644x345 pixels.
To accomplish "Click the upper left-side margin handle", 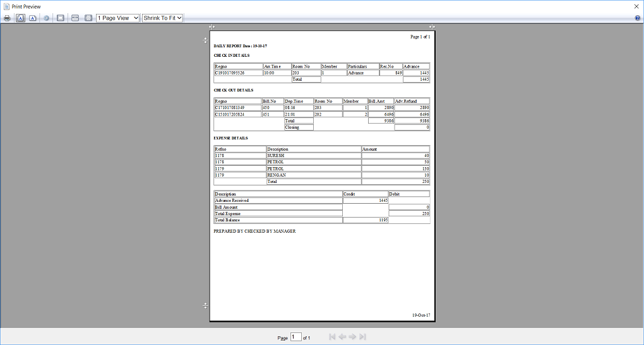I will [x=205, y=40].
